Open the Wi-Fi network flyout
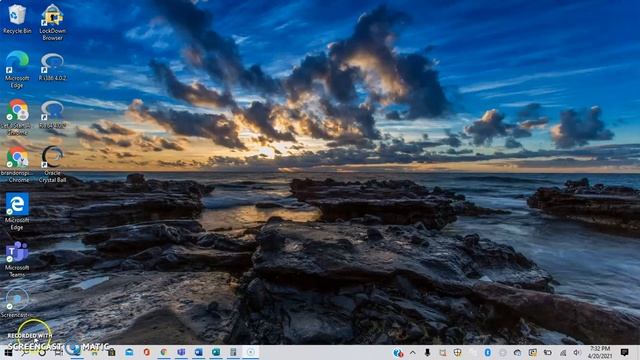 [x=563, y=353]
